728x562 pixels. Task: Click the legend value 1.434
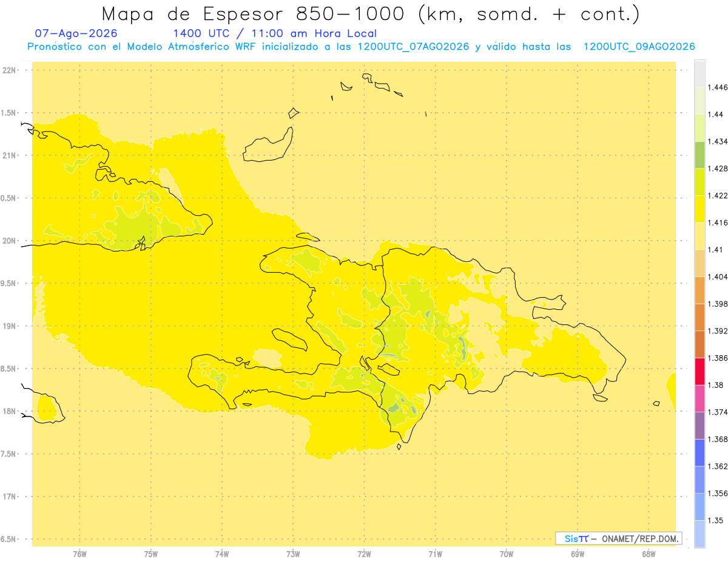point(718,141)
